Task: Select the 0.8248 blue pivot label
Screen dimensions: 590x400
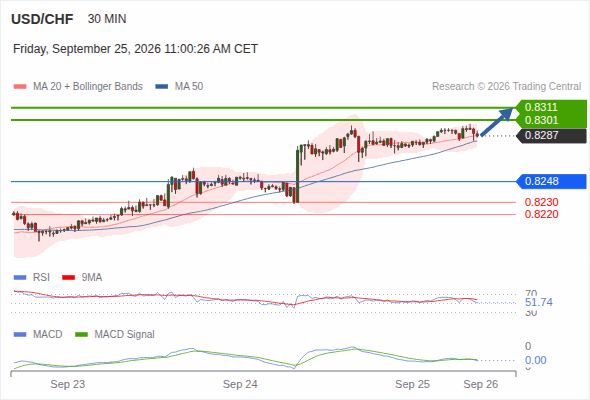Action: pyautogui.click(x=551, y=181)
